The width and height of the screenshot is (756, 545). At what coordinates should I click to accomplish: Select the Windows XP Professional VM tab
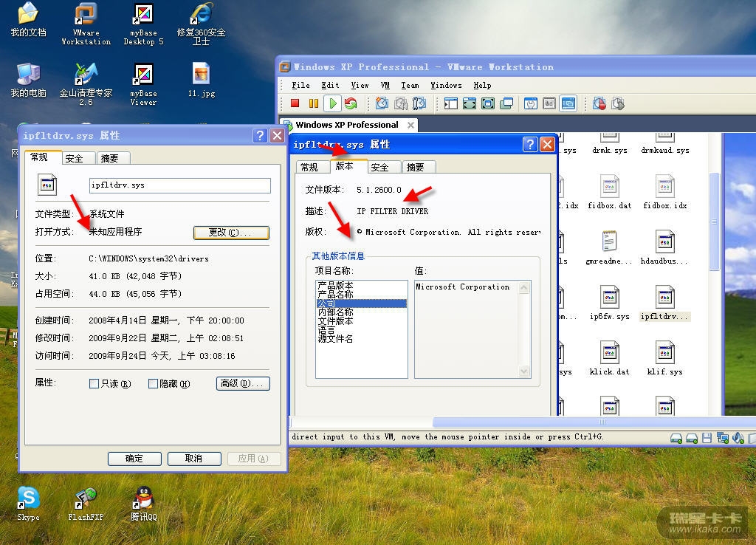click(347, 125)
